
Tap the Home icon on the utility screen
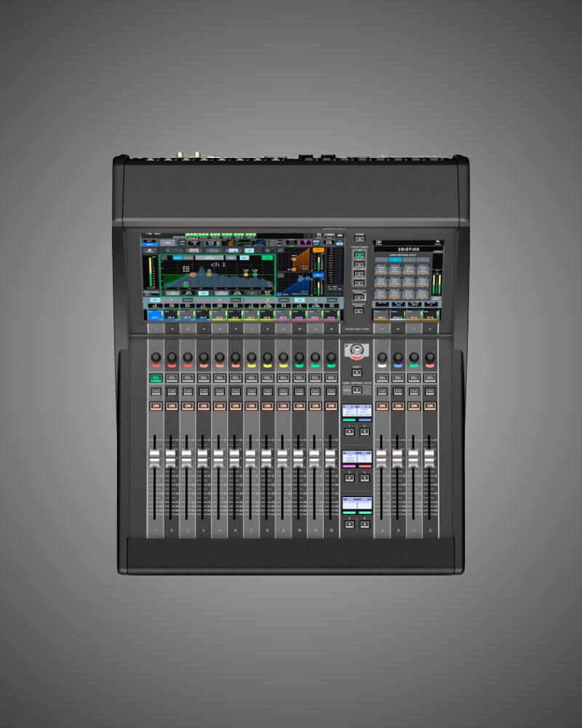[x=437, y=242]
